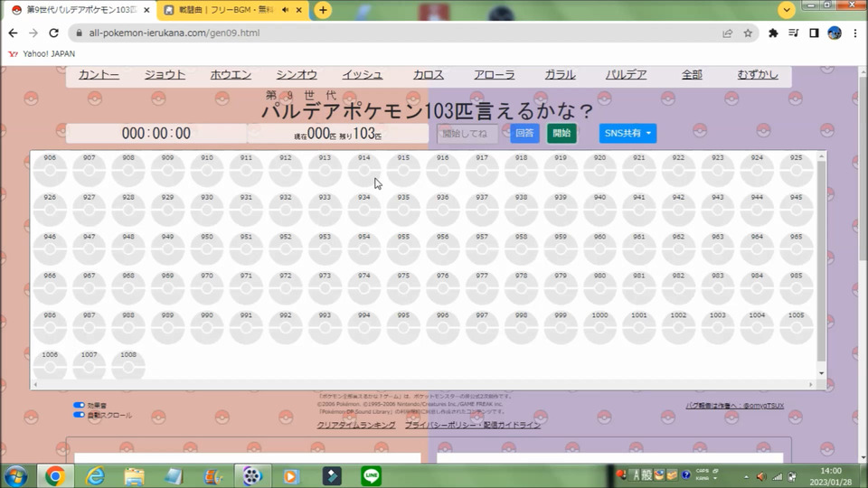Open the film reel app in taskbar
Screen dimensions: 868x488
coord(252,476)
